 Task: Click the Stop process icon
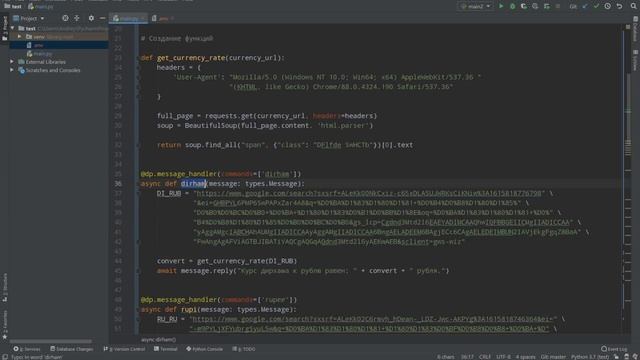point(558,6)
